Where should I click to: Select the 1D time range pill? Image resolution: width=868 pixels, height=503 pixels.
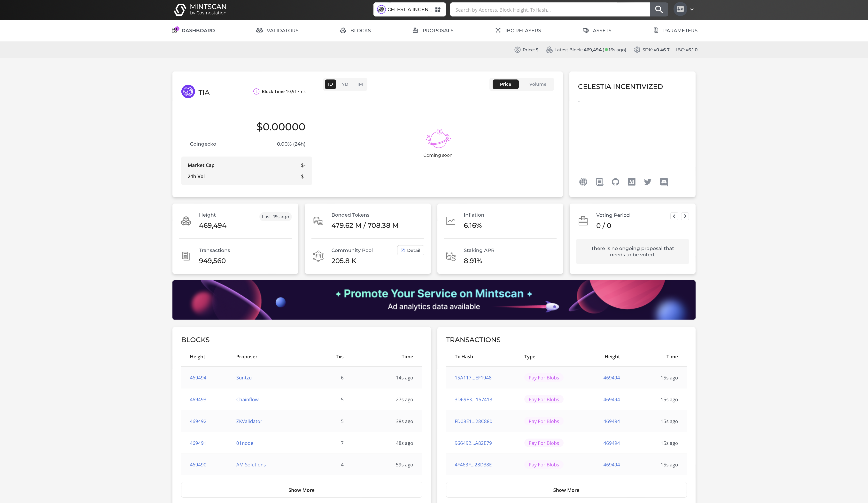330,84
